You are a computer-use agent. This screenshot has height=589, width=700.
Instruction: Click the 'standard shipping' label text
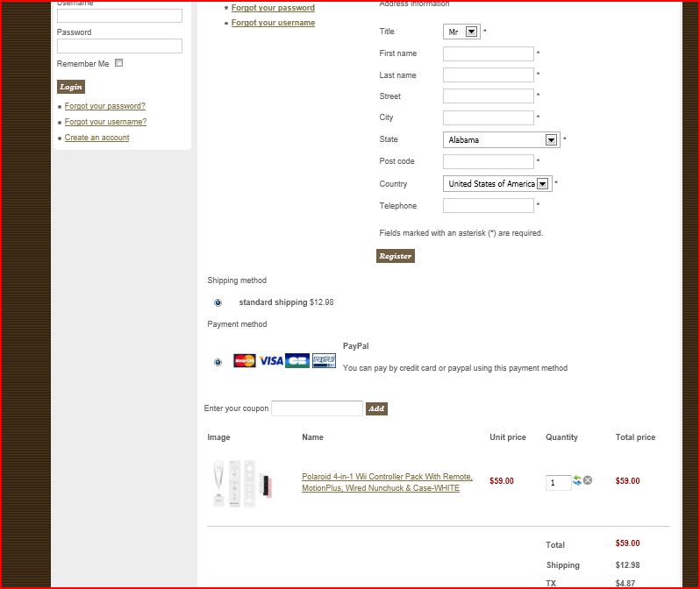(x=273, y=302)
